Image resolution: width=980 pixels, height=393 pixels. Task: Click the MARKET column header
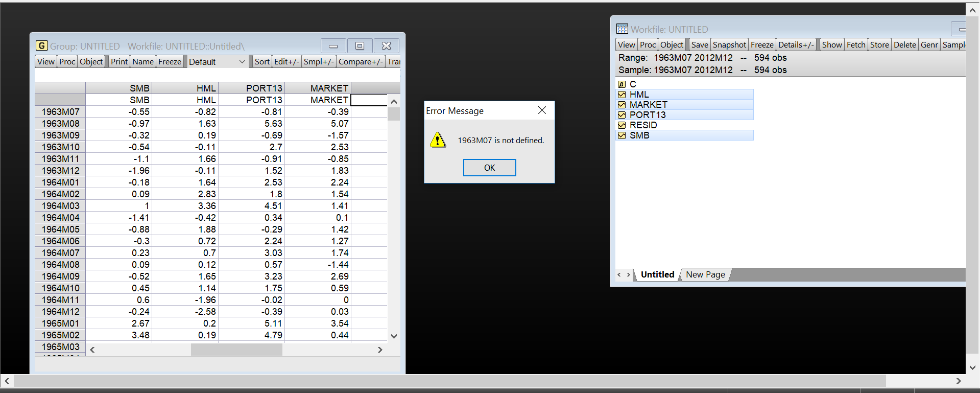click(318, 88)
